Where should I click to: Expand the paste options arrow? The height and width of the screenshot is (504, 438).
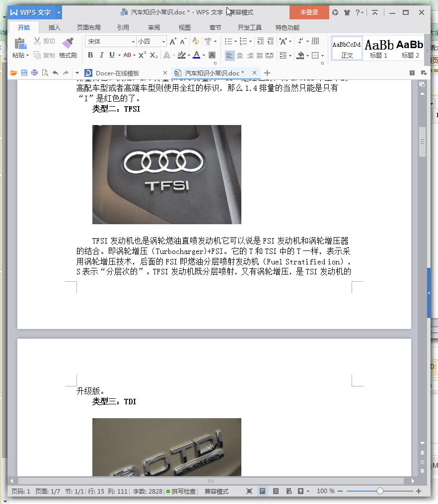click(x=28, y=56)
